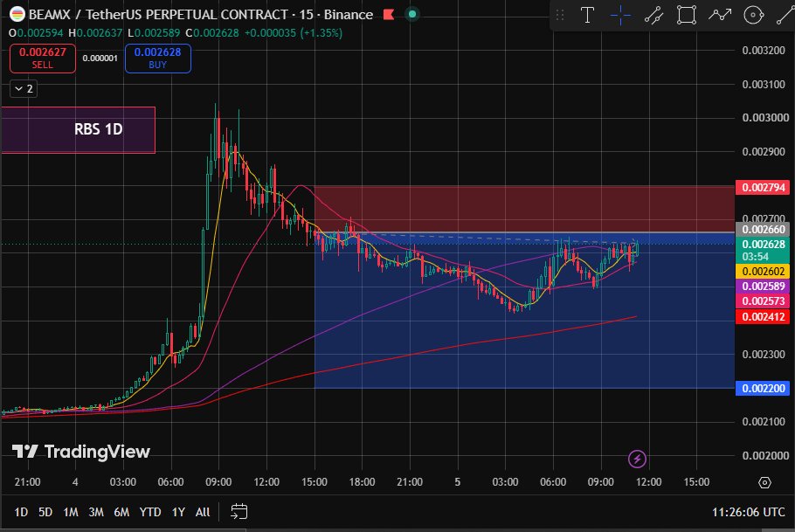
Task: Click the 15:00 time axis label on day 4
Action: pos(315,482)
